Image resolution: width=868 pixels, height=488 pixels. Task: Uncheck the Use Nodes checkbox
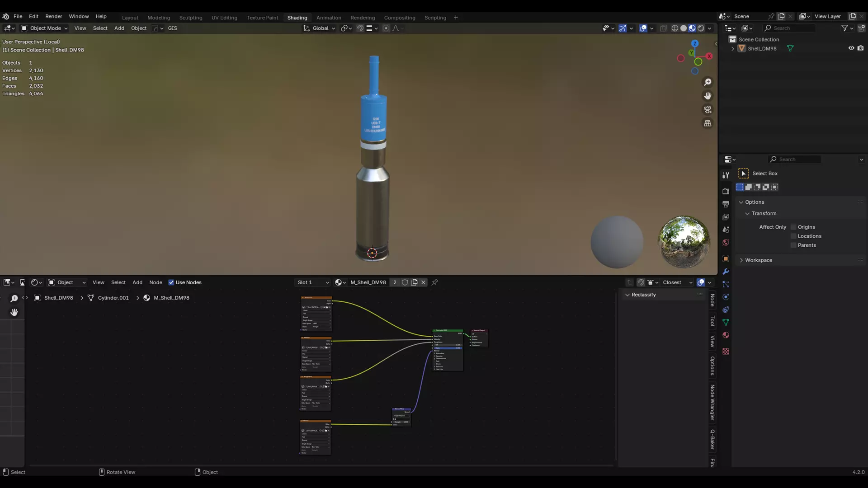point(171,282)
